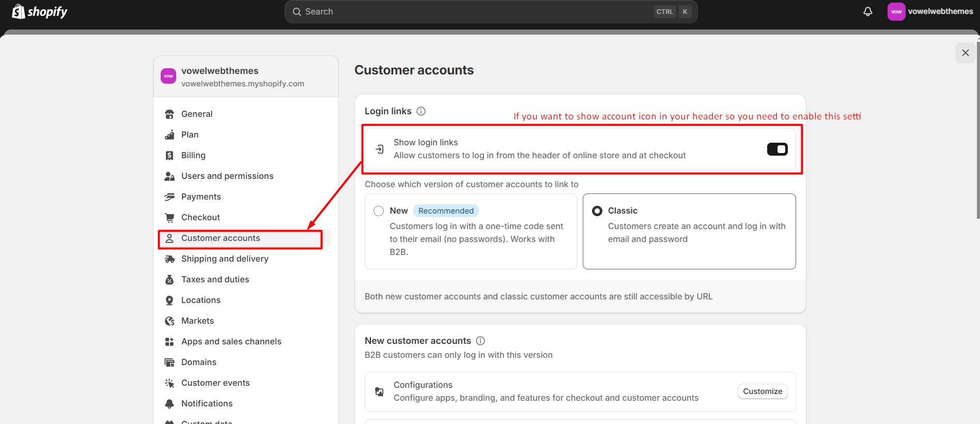Image resolution: width=980 pixels, height=424 pixels.
Task: Click the Plan chart icon
Action: click(169, 135)
